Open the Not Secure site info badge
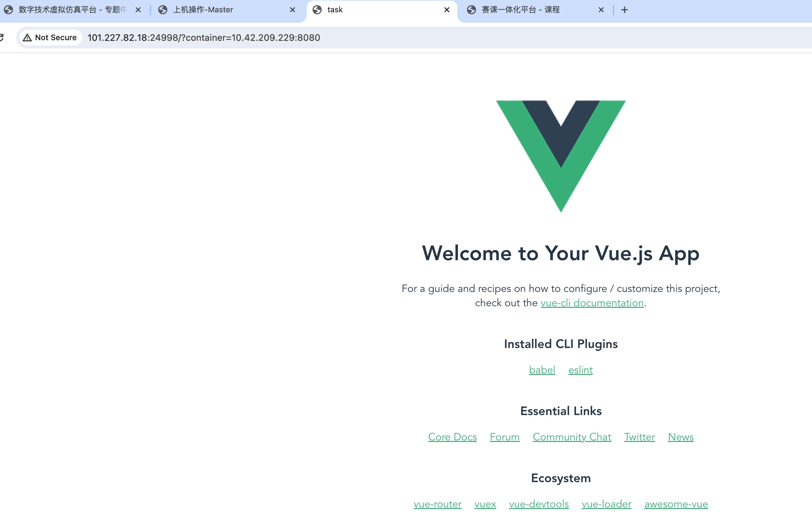This screenshot has height=521, width=812. [x=50, y=38]
